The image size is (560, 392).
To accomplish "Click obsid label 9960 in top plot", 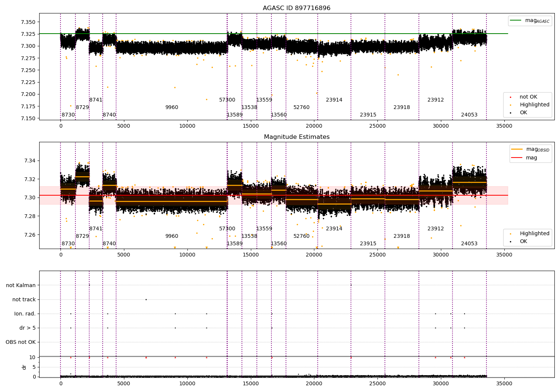I will (x=172, y=108).
